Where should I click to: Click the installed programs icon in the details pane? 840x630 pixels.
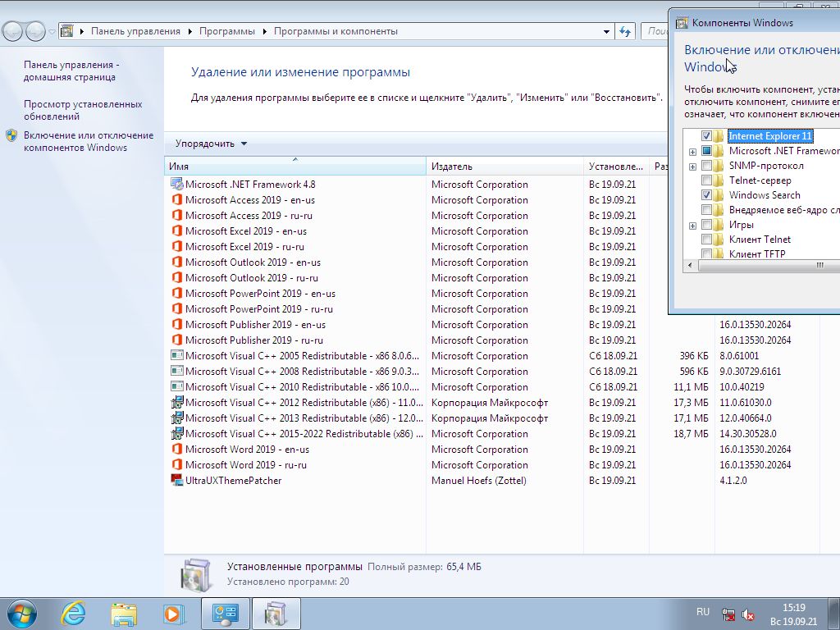pos(196,575)
